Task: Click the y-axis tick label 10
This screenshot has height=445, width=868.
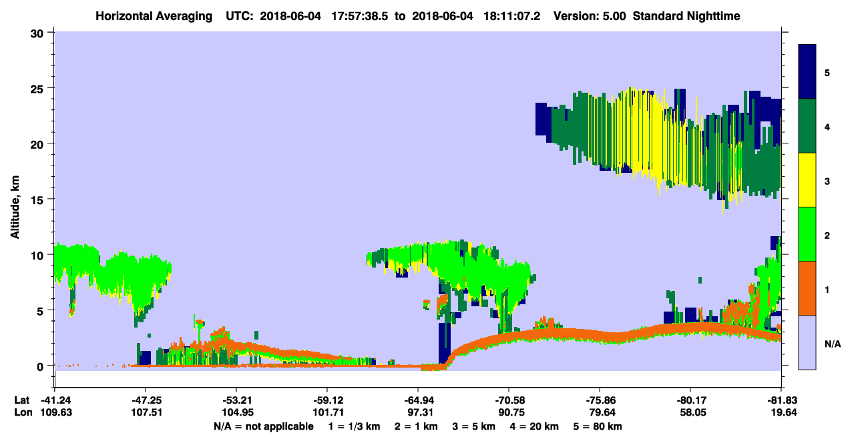Action: click(38, 255)
